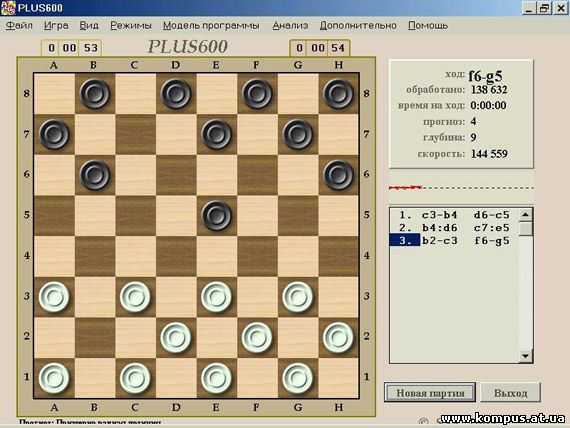Viewport: 570px width, 428px height.
Task: Click the empty dark square B4
Action: click(95, 256)
